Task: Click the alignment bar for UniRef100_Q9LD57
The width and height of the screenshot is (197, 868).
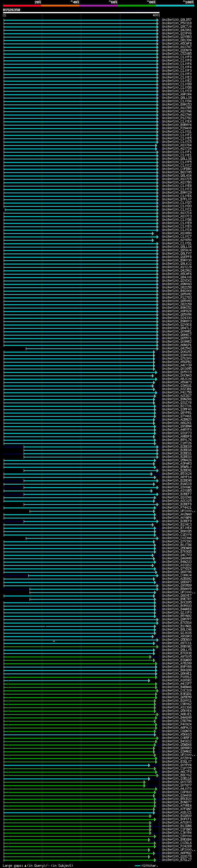Action: [81, 20]
